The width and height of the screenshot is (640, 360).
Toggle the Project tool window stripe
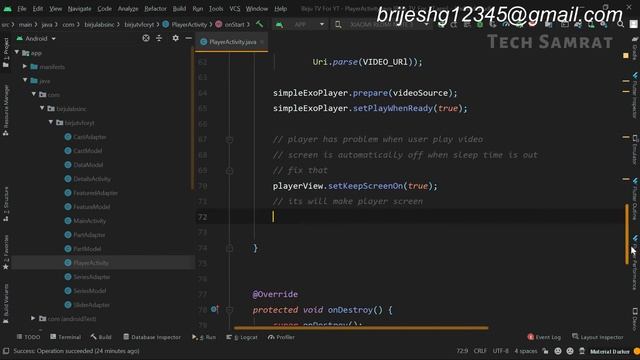pyautogui.click(x=6, y=53)
